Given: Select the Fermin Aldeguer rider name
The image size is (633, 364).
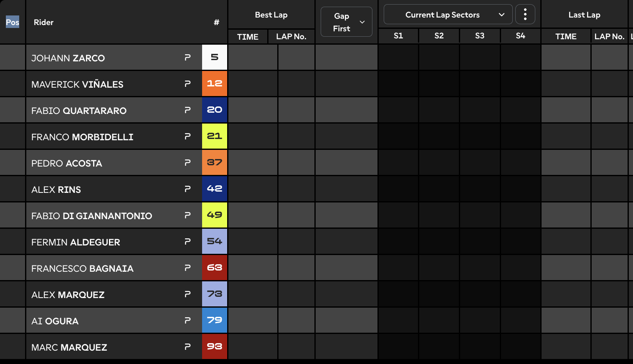Looking at the screenshot, I should pos(76,242).
